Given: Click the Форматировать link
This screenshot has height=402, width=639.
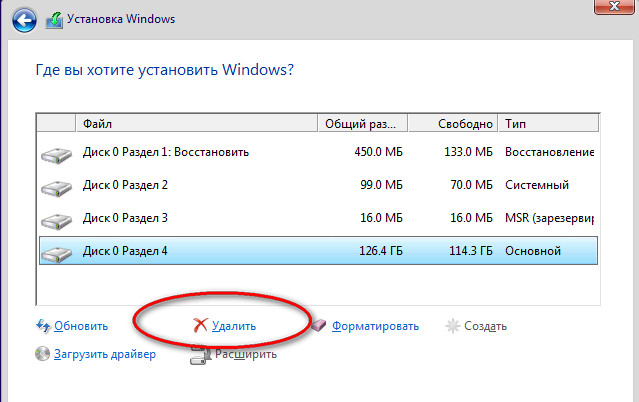Looking at the screenshot, I should point(375,326).
